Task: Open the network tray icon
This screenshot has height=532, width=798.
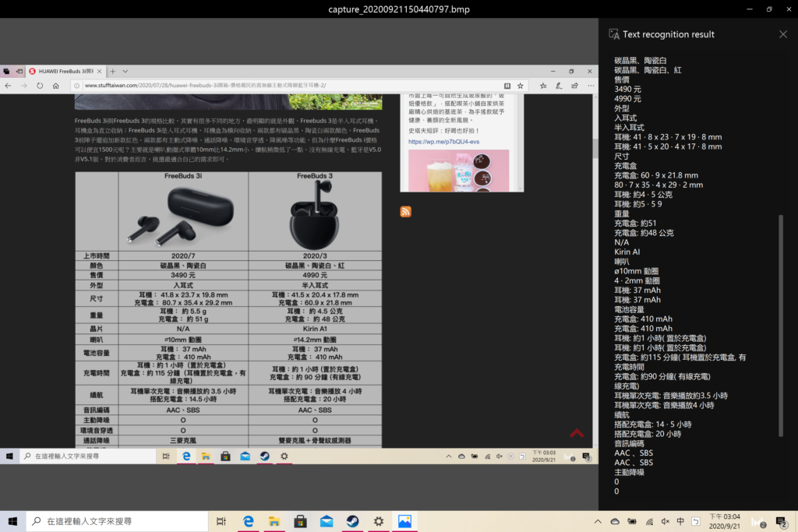Action: 649,521
